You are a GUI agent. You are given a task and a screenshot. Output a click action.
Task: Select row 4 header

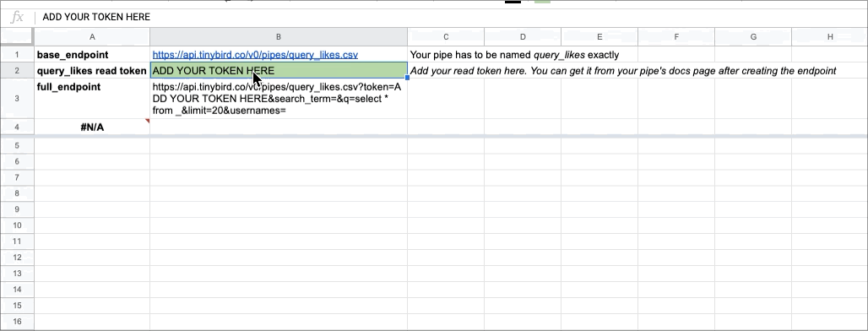pyautogui.click(x=17, y=128)
